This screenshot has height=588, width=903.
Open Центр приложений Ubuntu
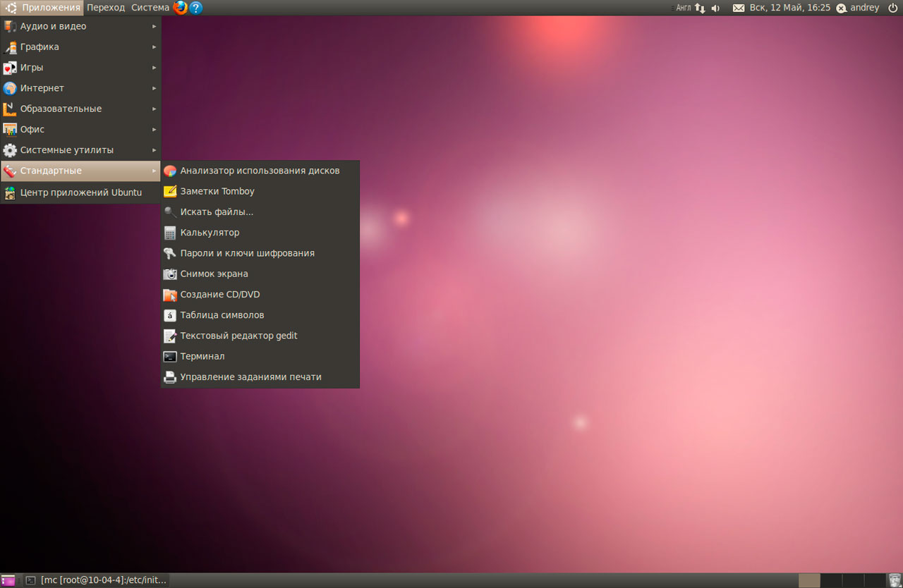[80, 192]
